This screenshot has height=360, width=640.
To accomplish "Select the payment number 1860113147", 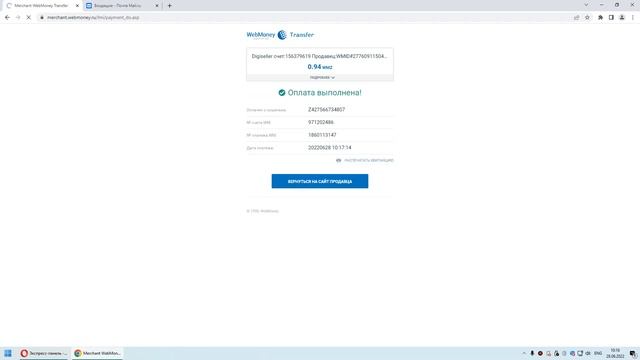I will pyautogui.click(x=322, y=135).
